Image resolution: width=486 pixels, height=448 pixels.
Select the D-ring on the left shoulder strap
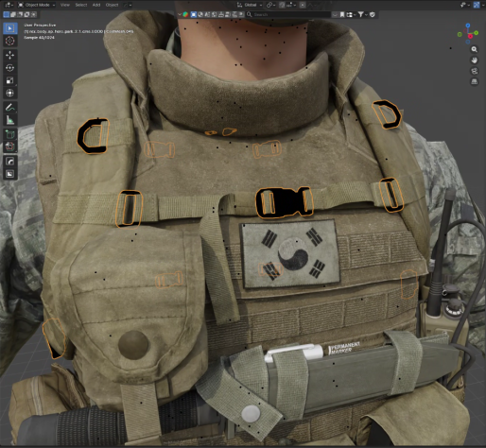[x=93, y=136]
